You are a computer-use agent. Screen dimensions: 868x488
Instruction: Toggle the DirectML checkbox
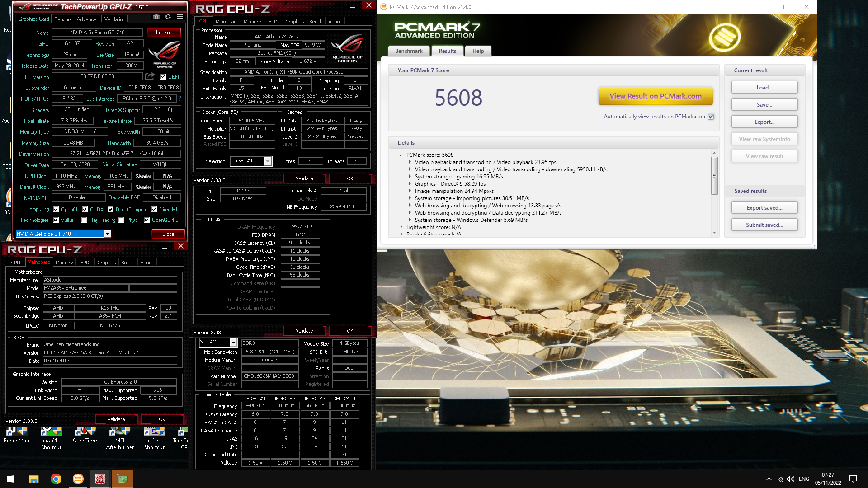coord(154,210)
